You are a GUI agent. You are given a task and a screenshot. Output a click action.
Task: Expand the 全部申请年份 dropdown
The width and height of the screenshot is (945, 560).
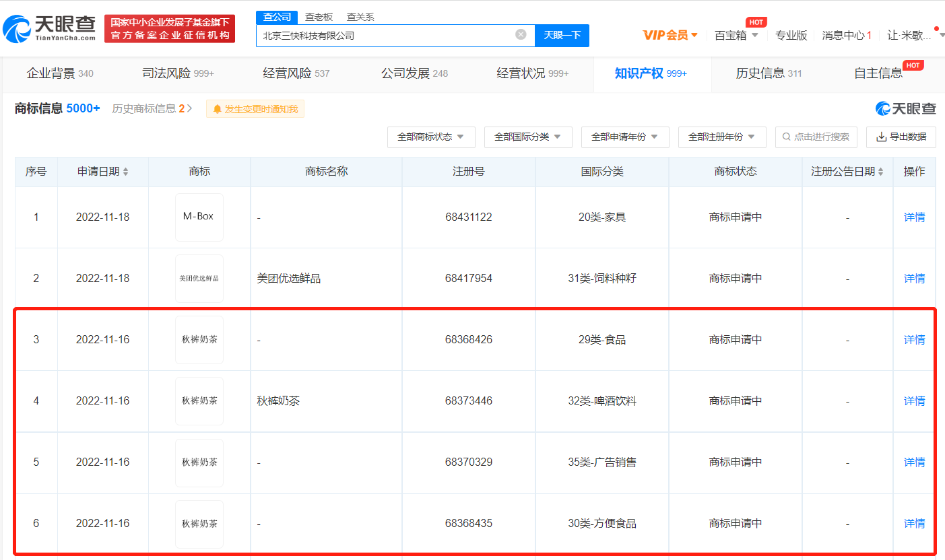(x=624, y=137)
